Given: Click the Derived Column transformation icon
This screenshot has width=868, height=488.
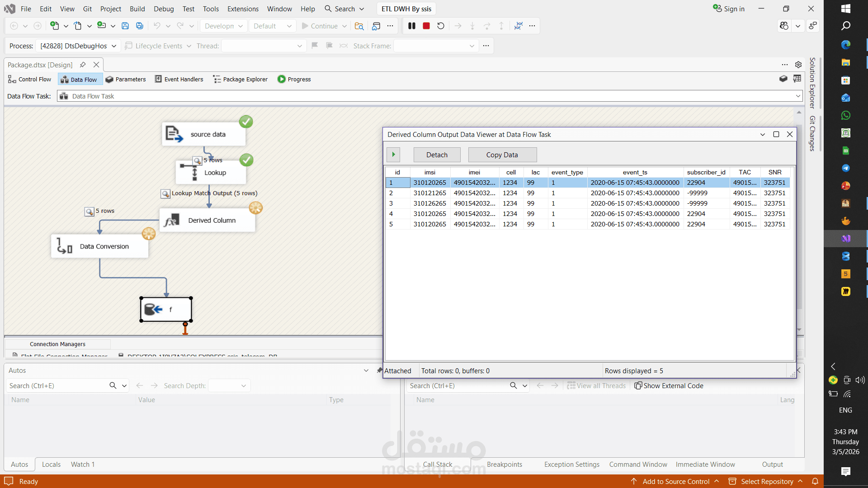Looking at the screenshot, I should pyautogui.click(x=172, y=221).
